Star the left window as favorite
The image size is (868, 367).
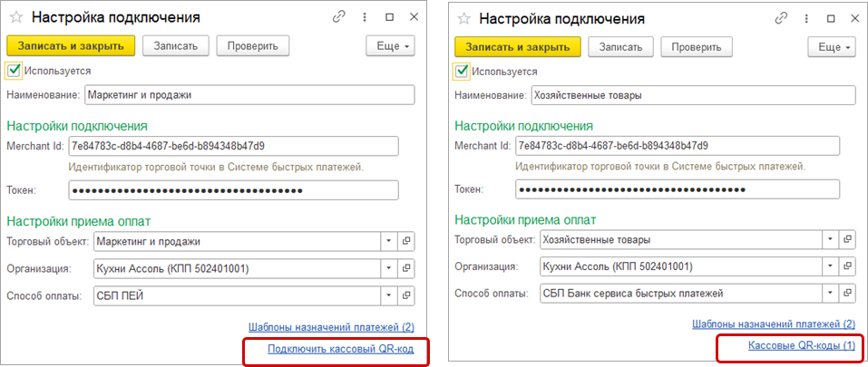pyautogui.click(x=17, y=17)
